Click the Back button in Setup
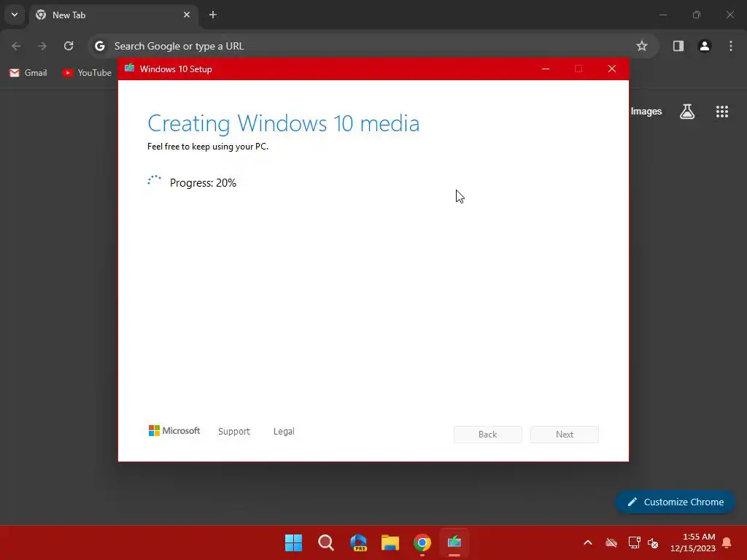The height and width of the screenshot is (560, 747). (488, 435)
